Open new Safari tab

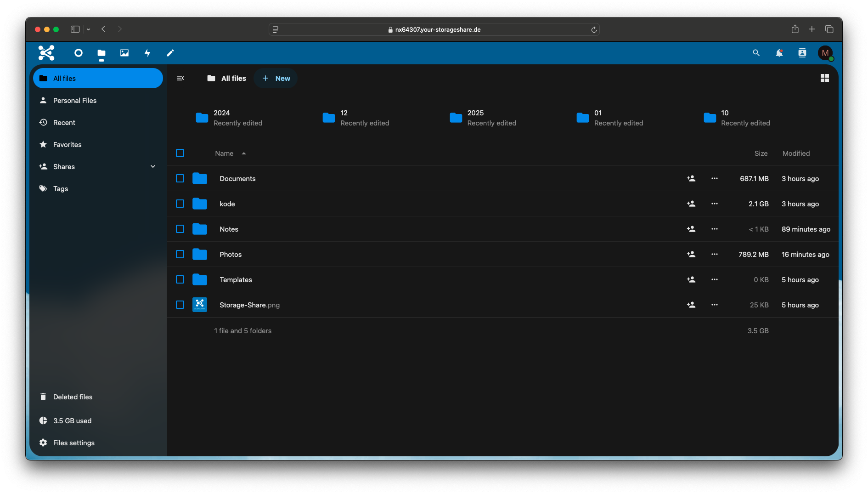(x=812, y=29)
